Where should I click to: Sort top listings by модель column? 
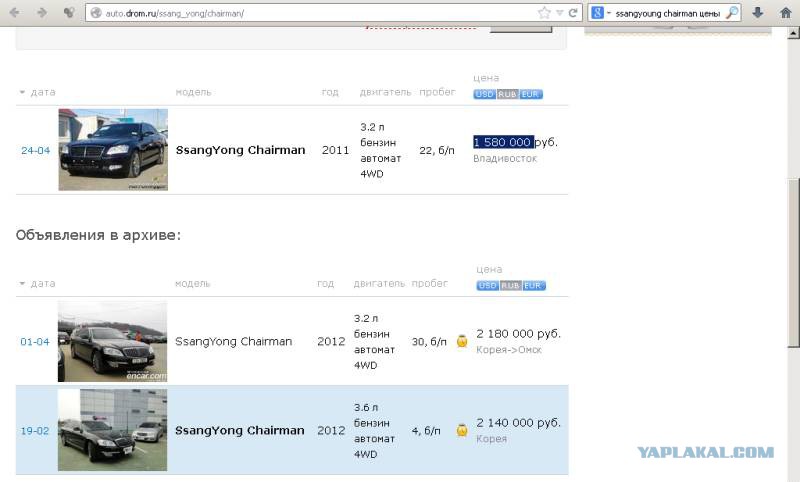[x=193, y=92]
